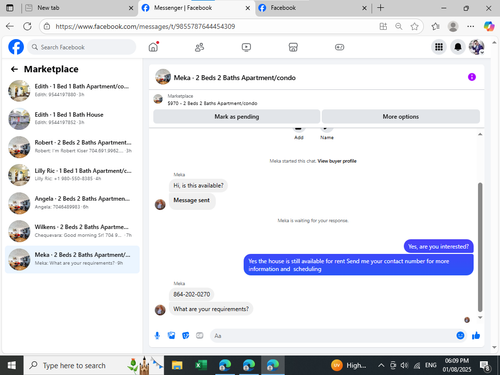Open the Copilot icon in browser
The image size is (500, 375).
tap(489, 26)
